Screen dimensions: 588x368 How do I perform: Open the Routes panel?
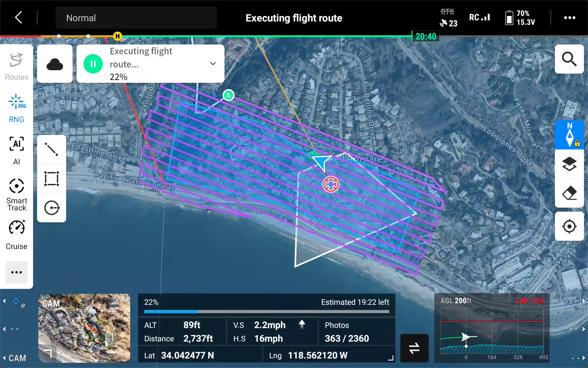coord(17,67)
